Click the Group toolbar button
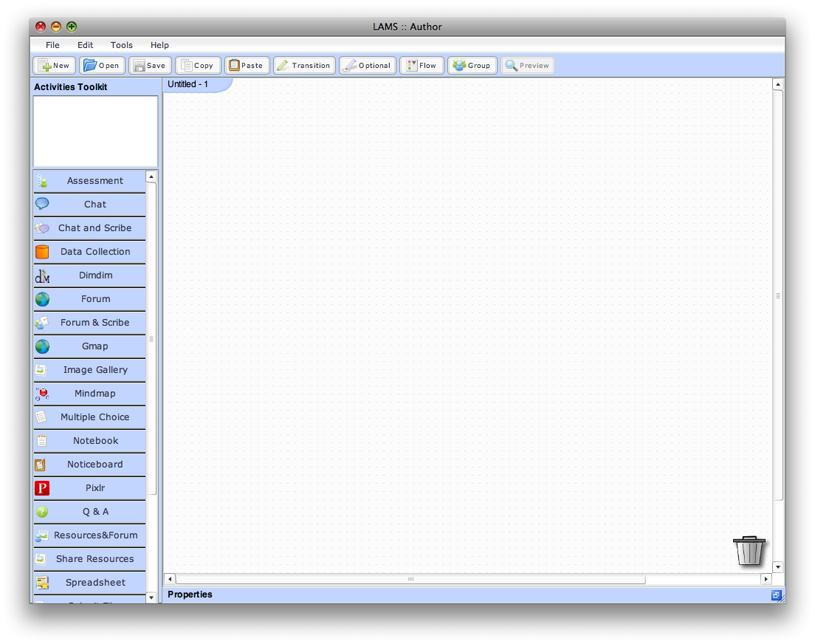Image resolution: width=815 pixels, height=644 pixels. (x=472, y=66)
